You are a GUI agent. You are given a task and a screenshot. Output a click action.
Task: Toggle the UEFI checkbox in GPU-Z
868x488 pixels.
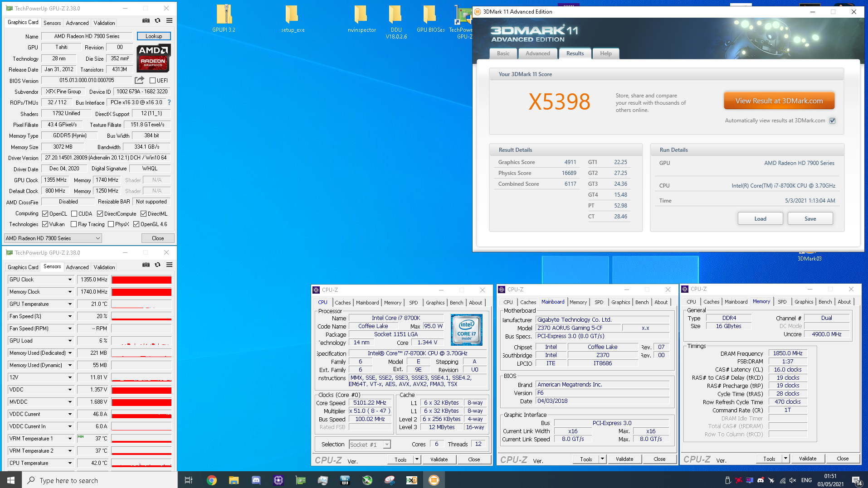point(153,81)
